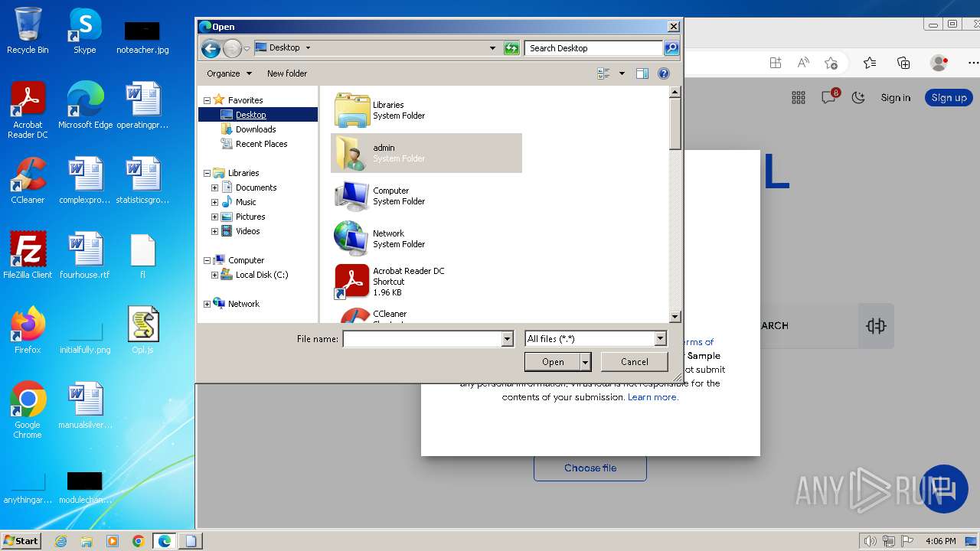The height and width of the screenshot is (551, 980).
Task: Click the Sign up button
Action: click(x=949, y=97)
